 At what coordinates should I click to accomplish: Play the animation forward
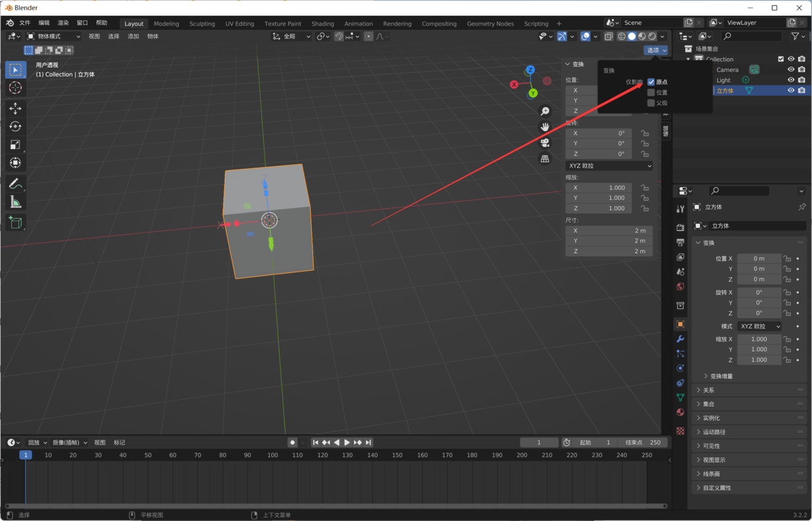(347, 442)
